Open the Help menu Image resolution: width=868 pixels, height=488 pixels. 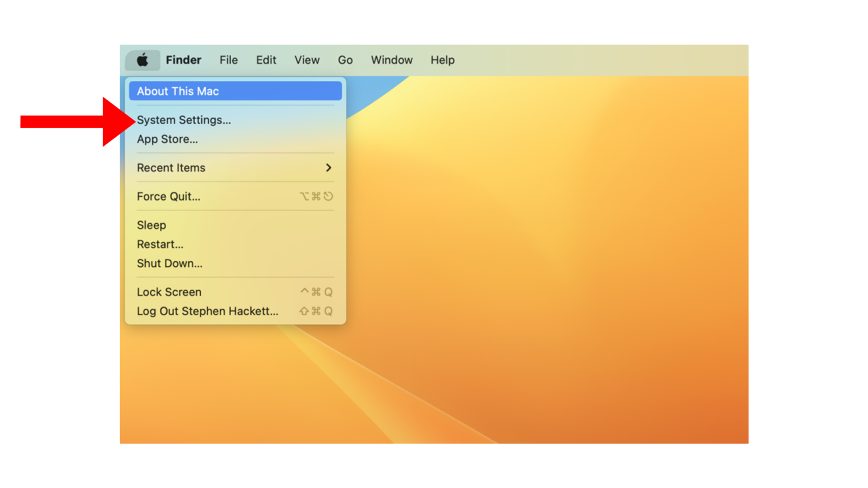click(x=442, y=60)
